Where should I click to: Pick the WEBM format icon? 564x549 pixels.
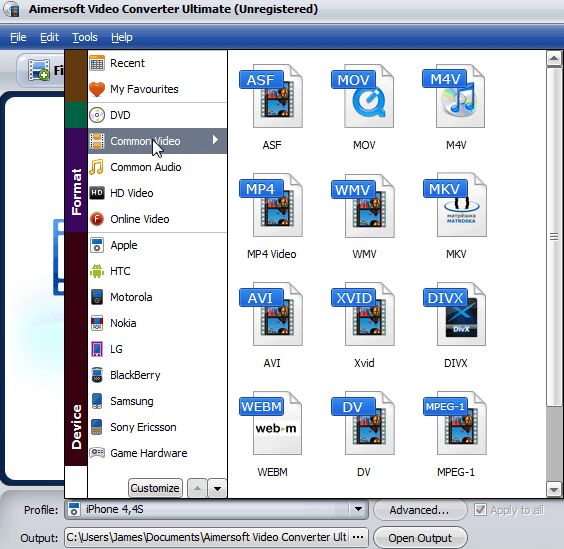point(271,423)
